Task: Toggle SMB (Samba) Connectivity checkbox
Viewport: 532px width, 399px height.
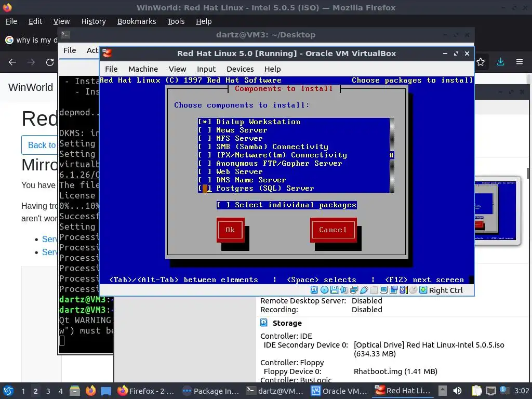Action: tap(205, 147)
